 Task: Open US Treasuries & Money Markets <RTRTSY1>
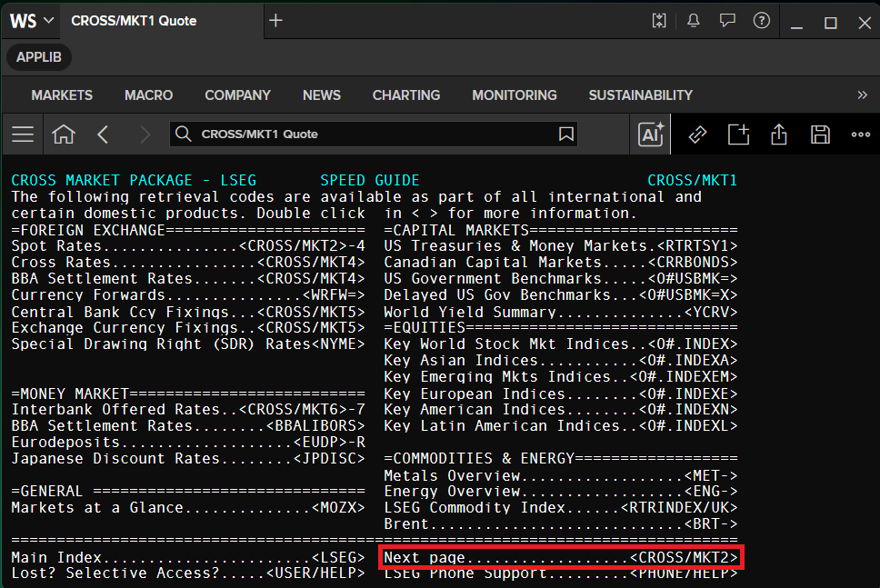coord(697,245)
